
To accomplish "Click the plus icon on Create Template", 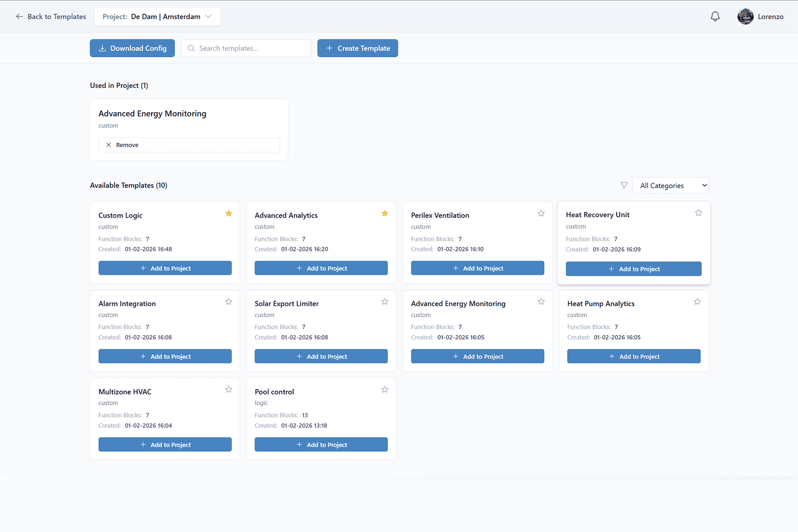I will click(329, 48).
